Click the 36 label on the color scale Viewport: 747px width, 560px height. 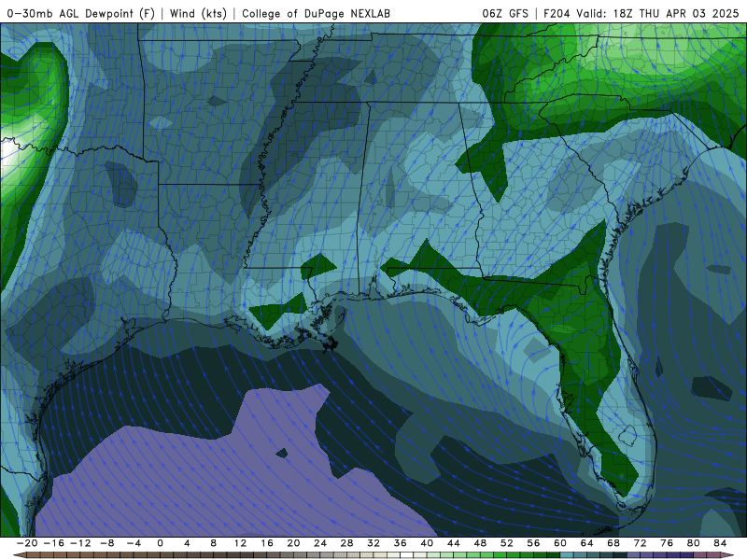click(x=401, y=543)
